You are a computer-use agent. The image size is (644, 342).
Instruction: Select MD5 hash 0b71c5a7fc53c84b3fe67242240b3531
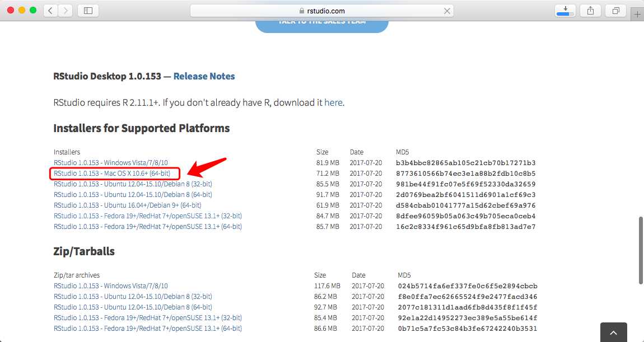click(x=468, y=329)
